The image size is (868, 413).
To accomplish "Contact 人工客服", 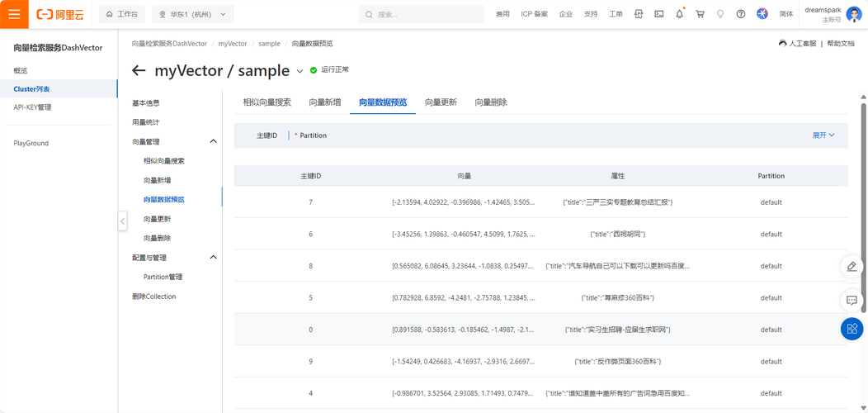I will tap(797, 43).
